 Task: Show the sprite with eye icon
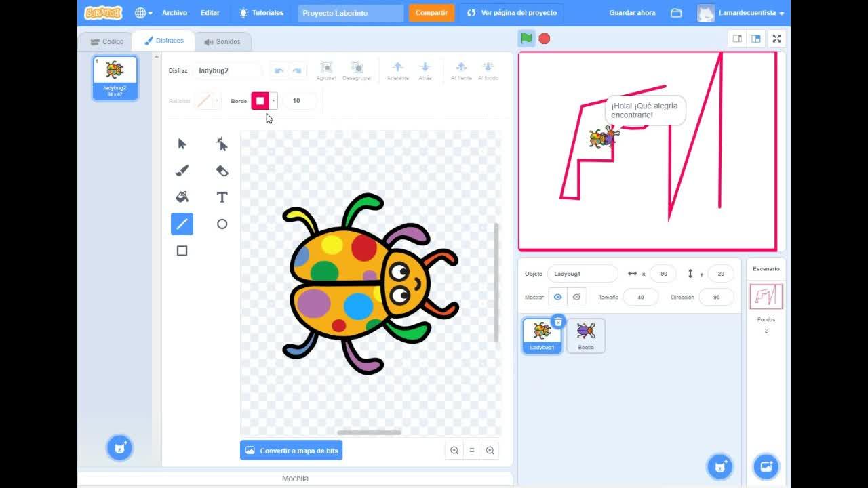(557, 297)
